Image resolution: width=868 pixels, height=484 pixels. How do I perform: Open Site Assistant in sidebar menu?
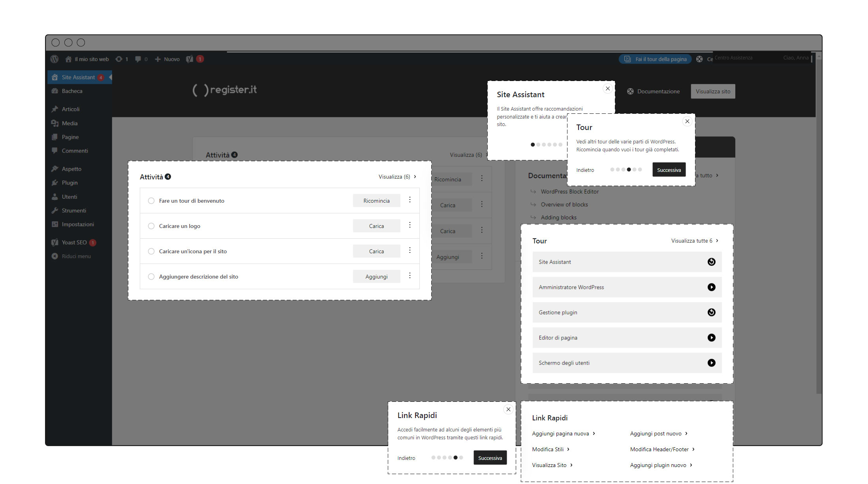[80, 77]
